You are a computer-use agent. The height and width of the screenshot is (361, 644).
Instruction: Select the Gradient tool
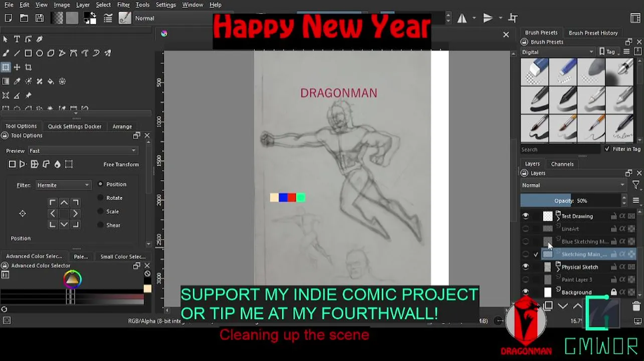(6, 81)
